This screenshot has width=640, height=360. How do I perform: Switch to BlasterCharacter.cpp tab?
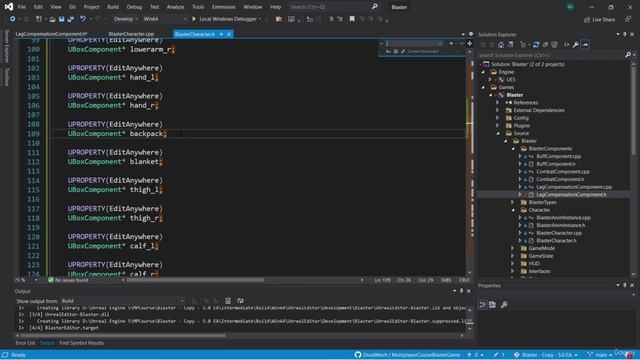[x=131, y=34]
